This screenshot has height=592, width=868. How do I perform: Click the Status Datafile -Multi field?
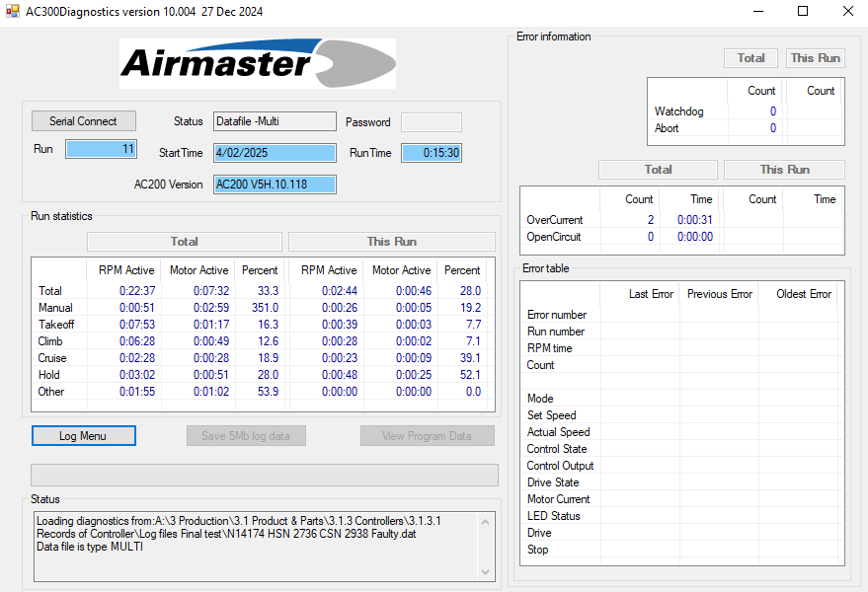[x=275, y=121]
